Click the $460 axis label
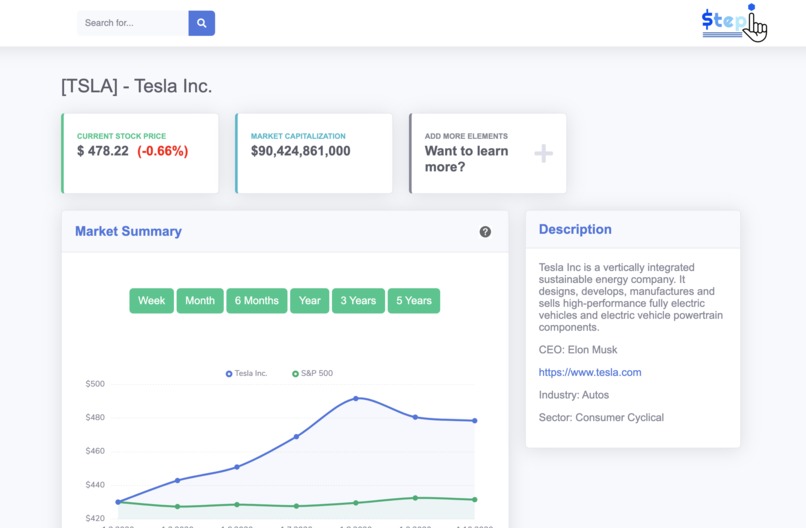The image size is (806, 528). click(x=95, y=451)
